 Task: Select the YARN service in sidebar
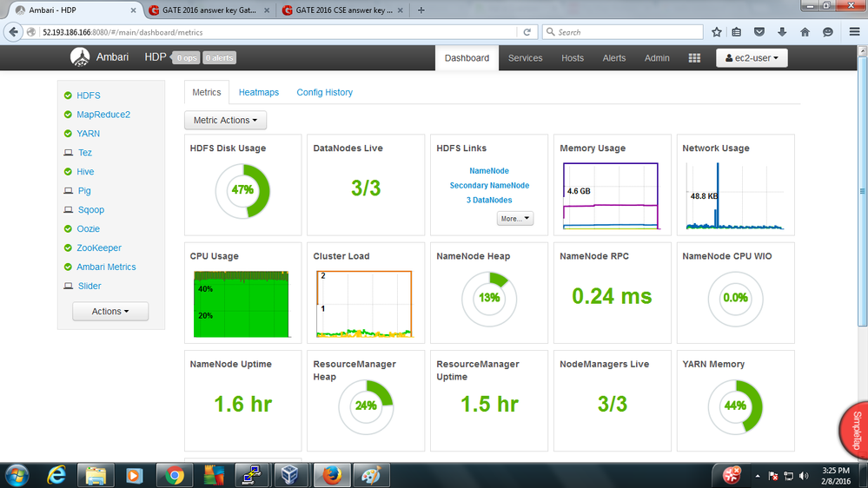pos(88,134)
